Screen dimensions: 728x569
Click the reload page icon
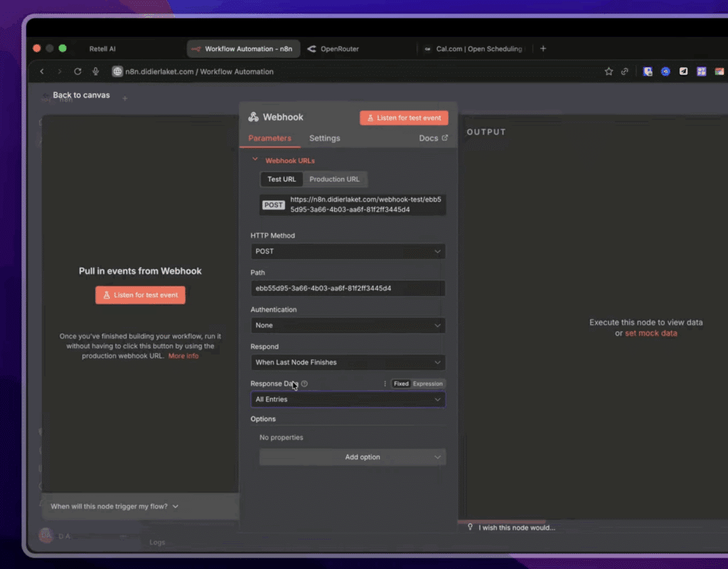(x=77, y=71)
